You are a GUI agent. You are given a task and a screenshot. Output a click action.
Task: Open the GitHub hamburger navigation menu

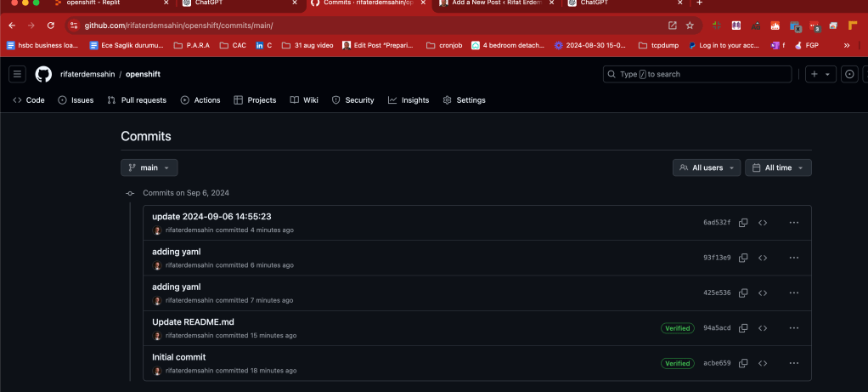pyautogui.click(x=17, y=74)
